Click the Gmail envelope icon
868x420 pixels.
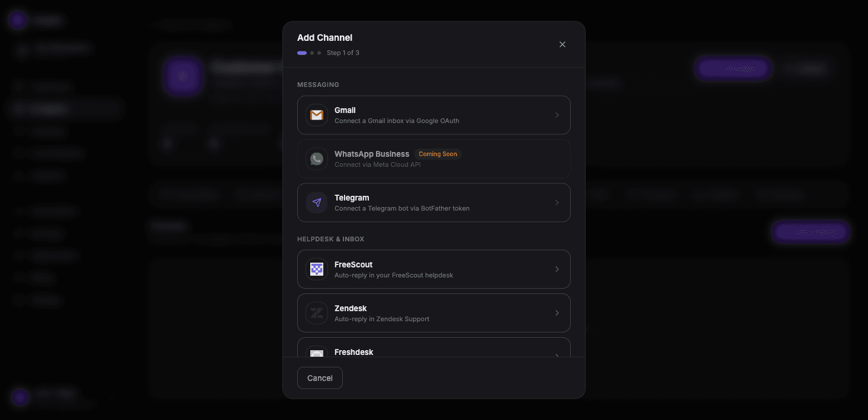(x=317, y=115)
